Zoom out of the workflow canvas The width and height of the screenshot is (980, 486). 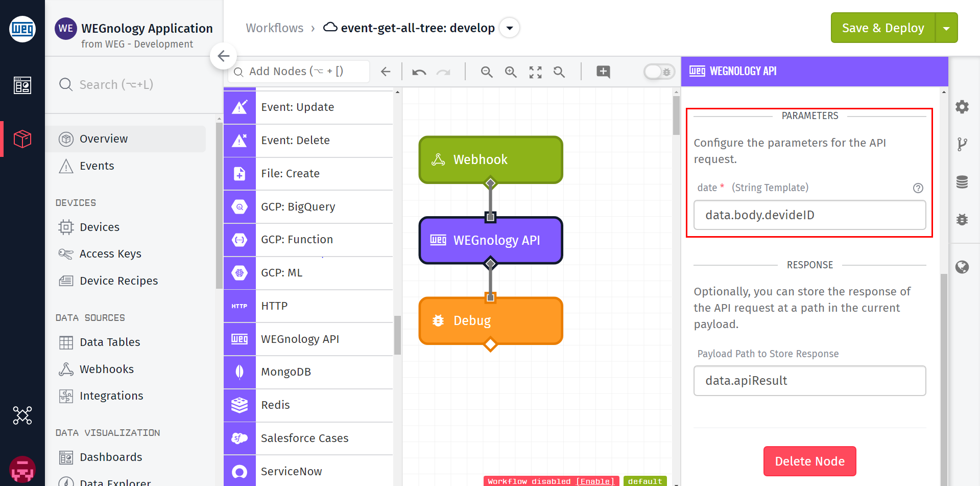(x=487, y=72)
